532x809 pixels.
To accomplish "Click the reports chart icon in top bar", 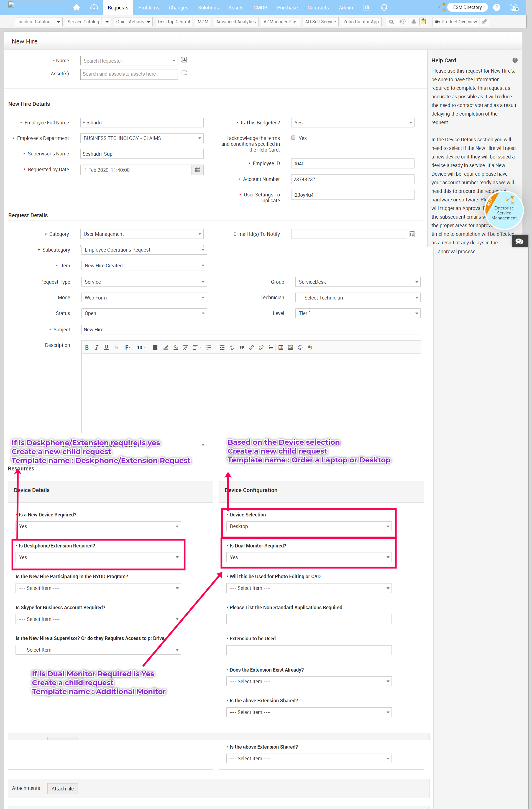I will point(367,7).
